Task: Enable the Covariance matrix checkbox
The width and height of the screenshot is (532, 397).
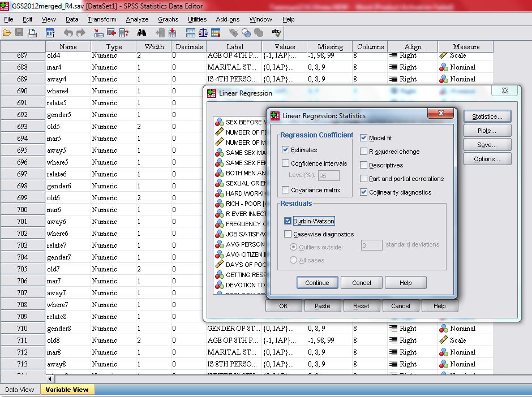Action: 285,190
